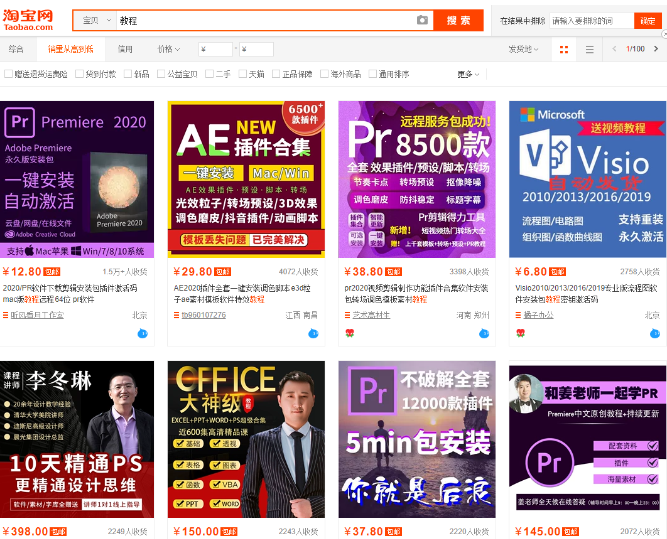Click price ¥398.00 text

pos(25,531)
